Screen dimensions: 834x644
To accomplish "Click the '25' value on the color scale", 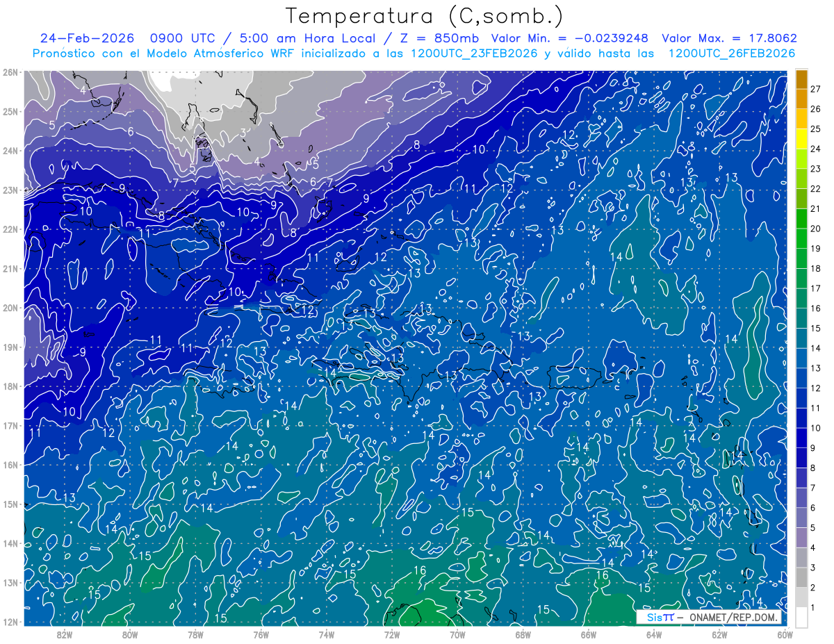I will click(x=816, y=129).
